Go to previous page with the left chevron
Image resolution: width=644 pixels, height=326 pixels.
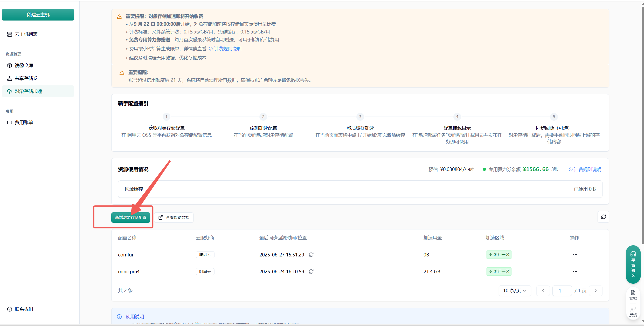pos(543,290)
